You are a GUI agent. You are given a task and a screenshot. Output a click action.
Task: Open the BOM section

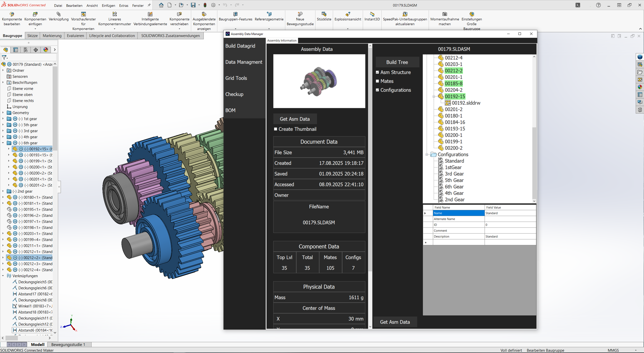[x=230, y=110]
